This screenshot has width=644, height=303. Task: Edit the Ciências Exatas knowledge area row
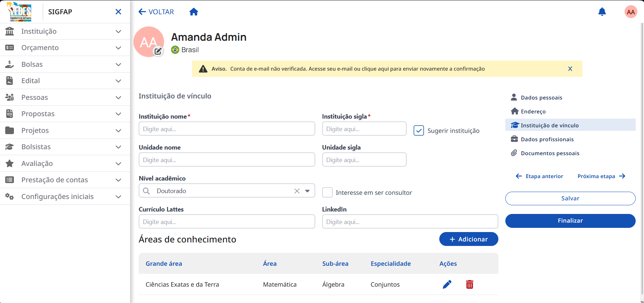pyautogui.click(x=447, y=285)
